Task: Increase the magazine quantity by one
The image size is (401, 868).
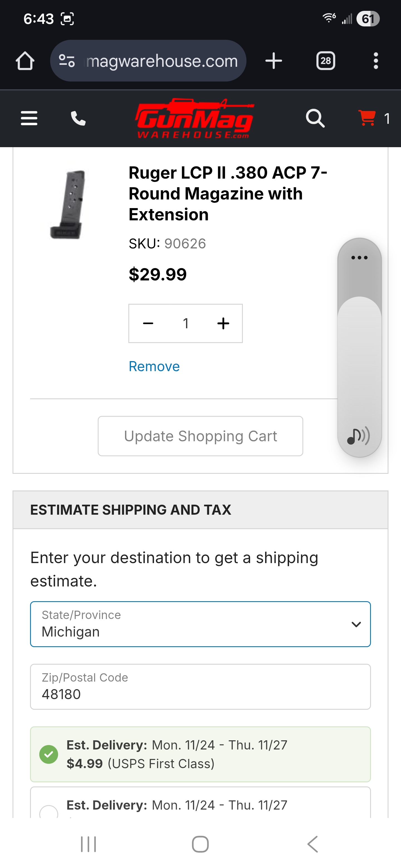Action: (x=223, y=324)
